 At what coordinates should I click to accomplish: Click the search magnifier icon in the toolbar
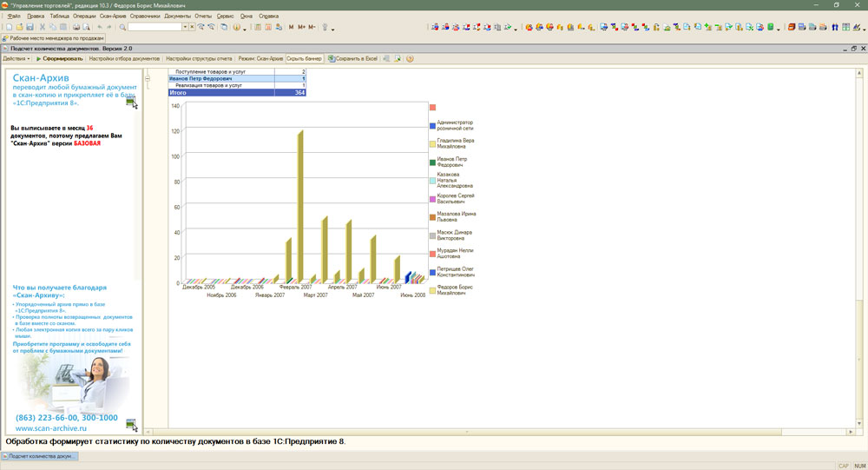click(122, 27)
